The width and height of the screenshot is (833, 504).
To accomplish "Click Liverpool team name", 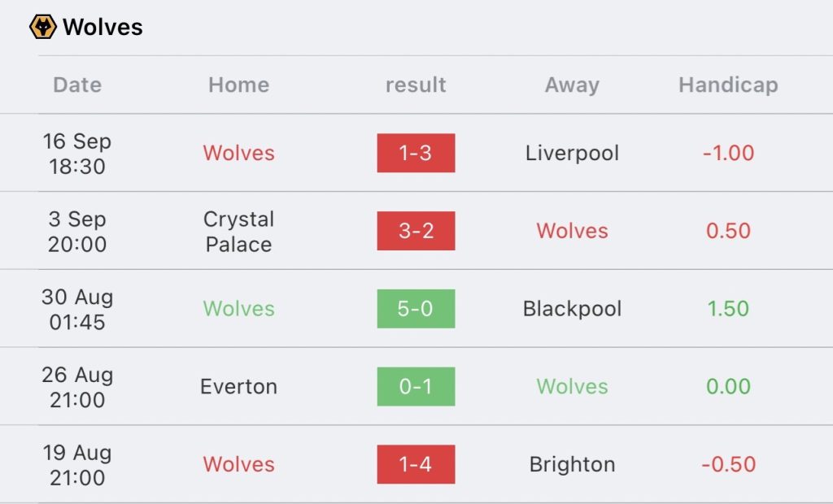I will coord(572,153).
